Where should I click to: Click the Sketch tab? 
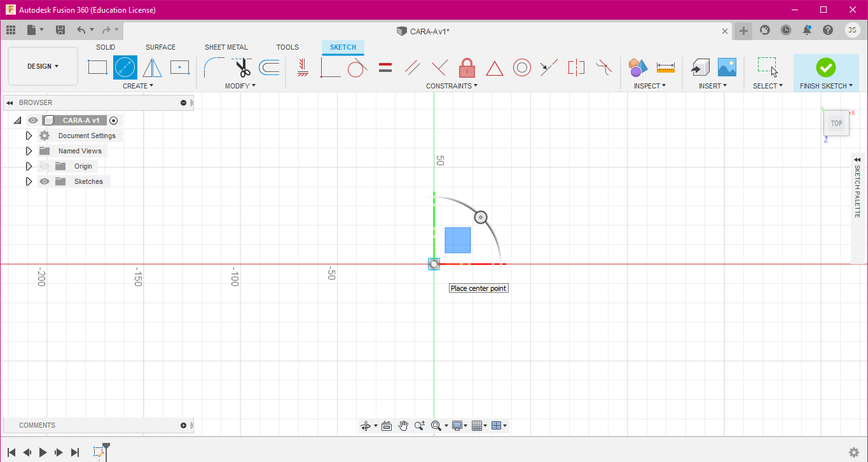tap(343, 47)
